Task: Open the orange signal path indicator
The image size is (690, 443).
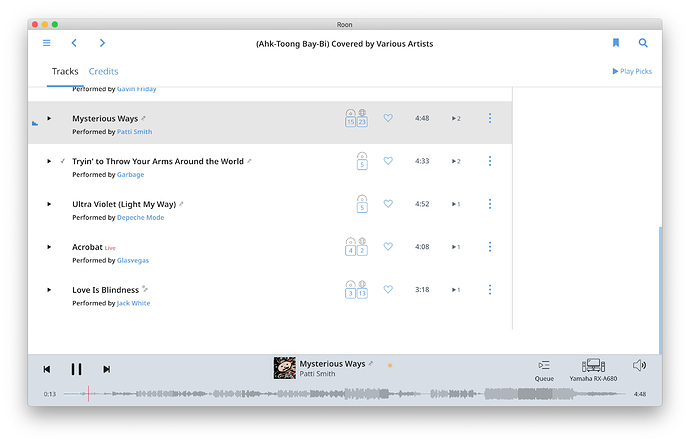Action: tap(390, 365)
